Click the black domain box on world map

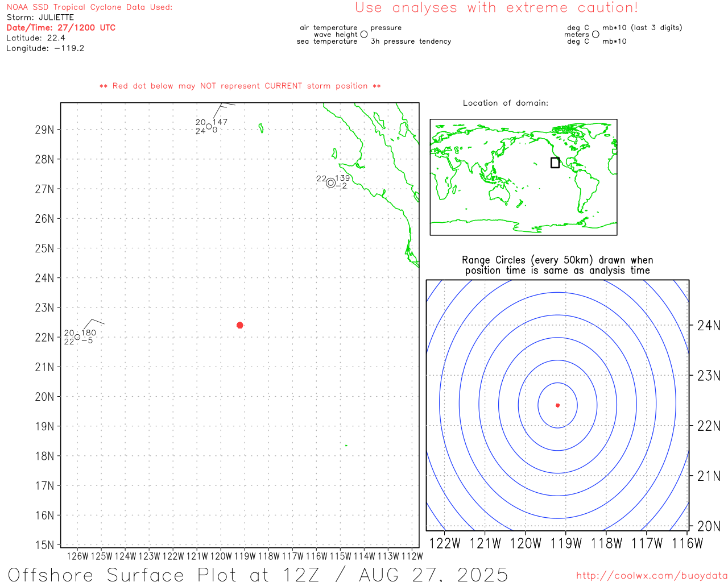coord(555,163)
